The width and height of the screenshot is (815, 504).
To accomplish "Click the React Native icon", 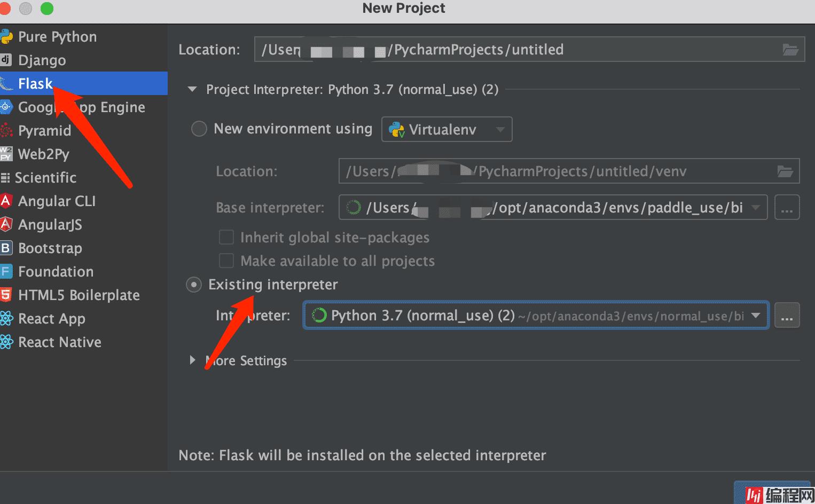I will pyautogui.click(x=6, y=342).
